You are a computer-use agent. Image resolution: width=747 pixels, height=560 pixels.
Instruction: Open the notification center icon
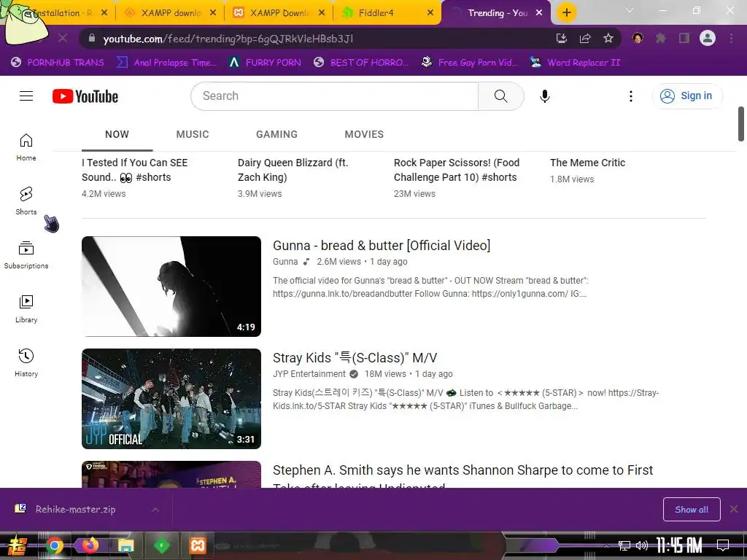(x=723, y=545)
